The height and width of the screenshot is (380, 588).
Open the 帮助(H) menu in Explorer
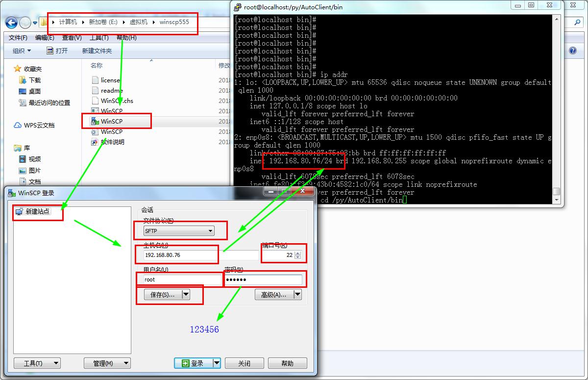[x=126, y=38]
